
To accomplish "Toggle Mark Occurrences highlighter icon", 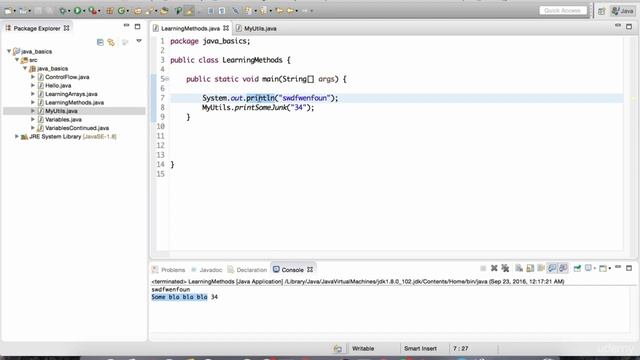I will coord(189,11).
